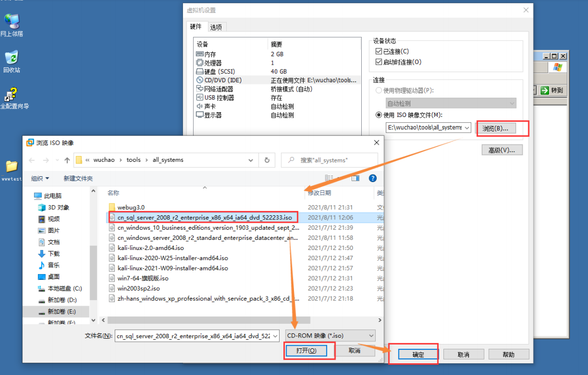Image resolution: width=588 pixels, height=375 pixels.
Task: Select 使用物理驱动器(P) radio button
Action: (379, 90)
